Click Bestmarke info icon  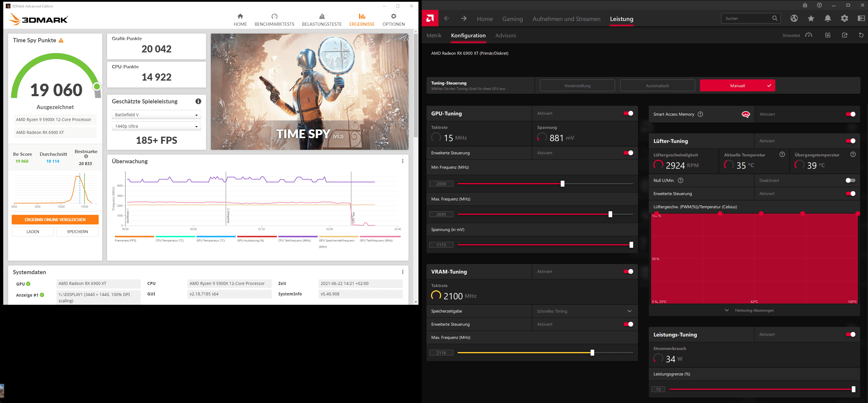86,156
